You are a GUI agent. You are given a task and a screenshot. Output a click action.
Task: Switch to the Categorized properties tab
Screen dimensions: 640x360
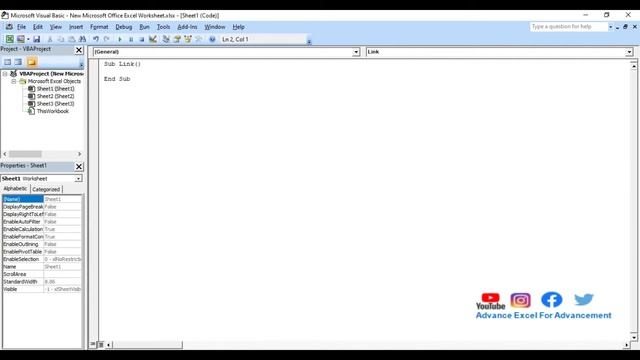point(46,189)
